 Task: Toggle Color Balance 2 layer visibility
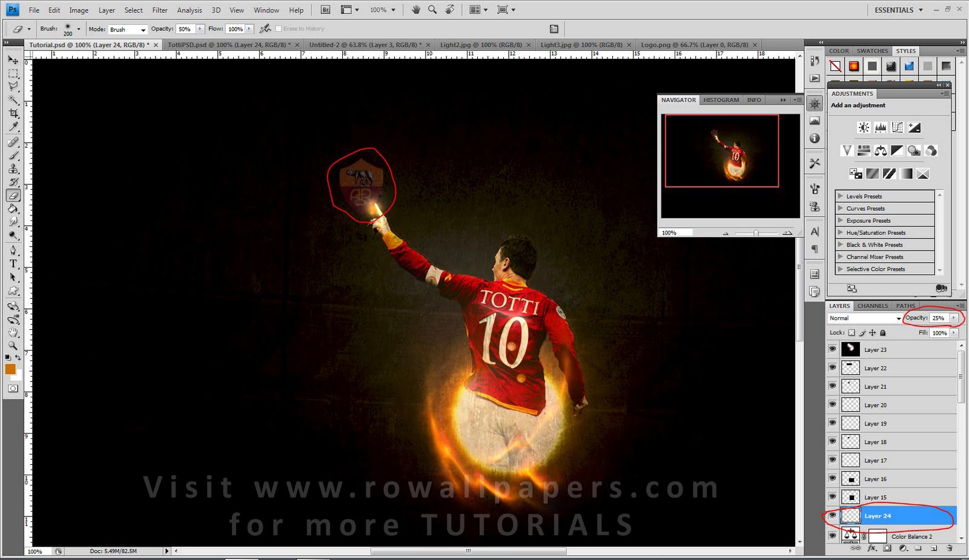832,535
